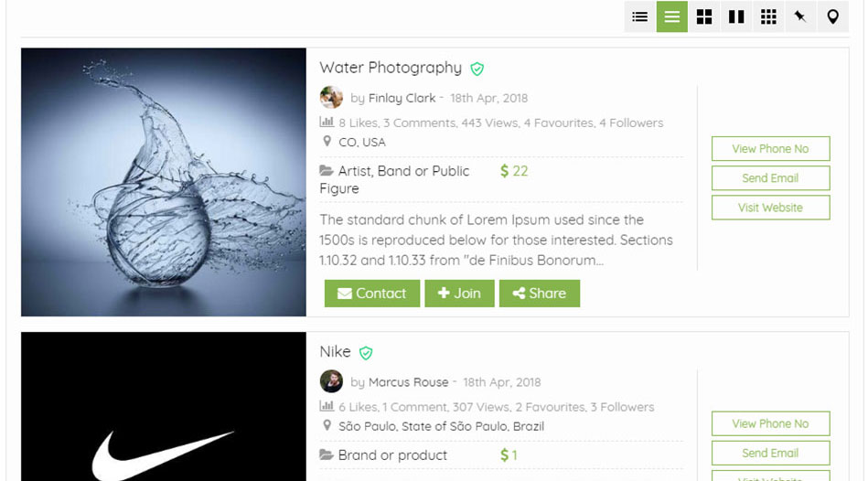Viewport: 868px width, 481px height.
Task: Click Visit Website for Water Photography
Action: (770, 208)
